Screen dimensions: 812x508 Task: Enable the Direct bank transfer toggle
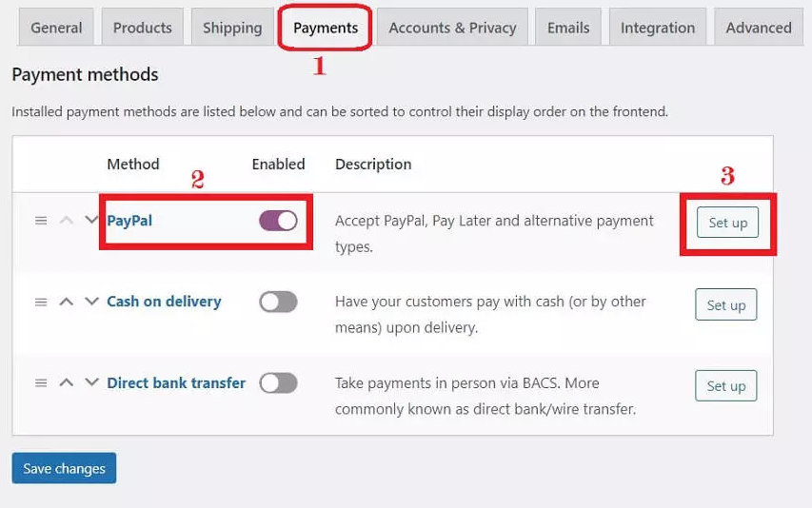278,383
